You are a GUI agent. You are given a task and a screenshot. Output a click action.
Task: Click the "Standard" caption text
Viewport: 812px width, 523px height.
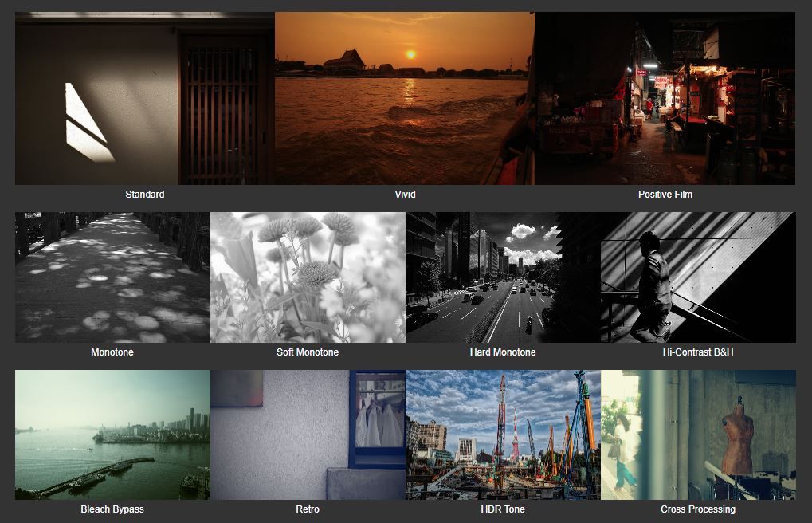pos(145,195)
